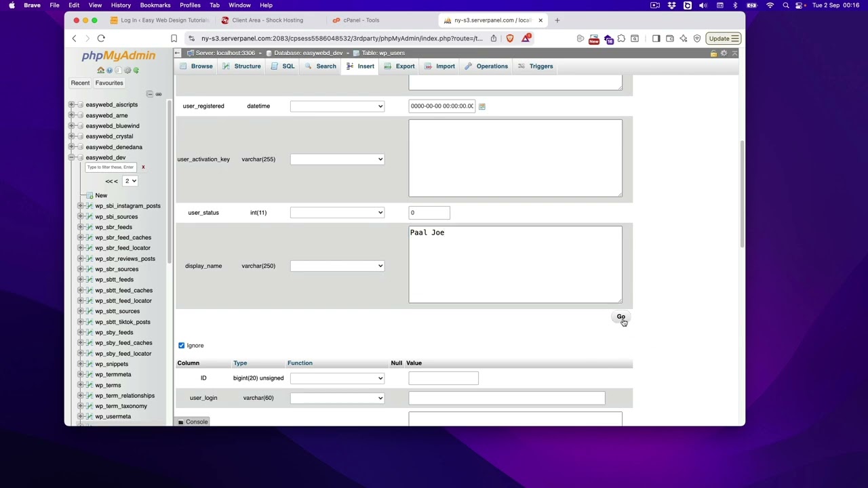Toggle the Brave sidebar panel icon

pyautogui.click(x=656, y=39)
